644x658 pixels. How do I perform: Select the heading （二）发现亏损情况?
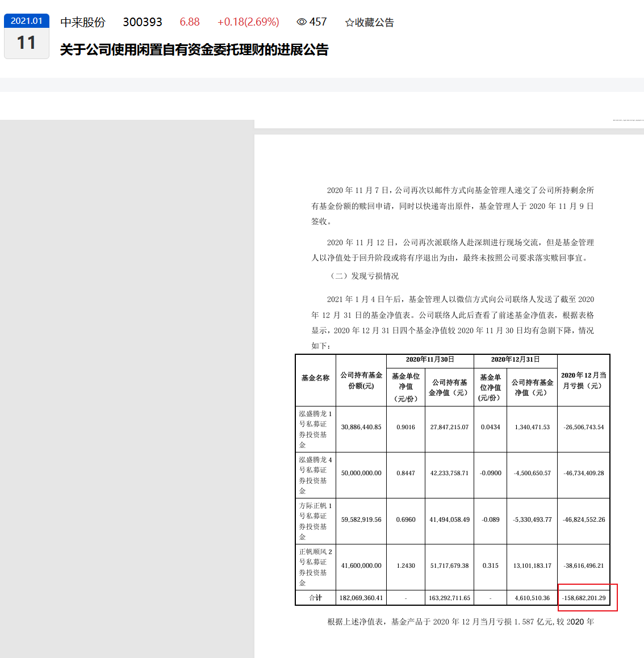tap(363, 276)
